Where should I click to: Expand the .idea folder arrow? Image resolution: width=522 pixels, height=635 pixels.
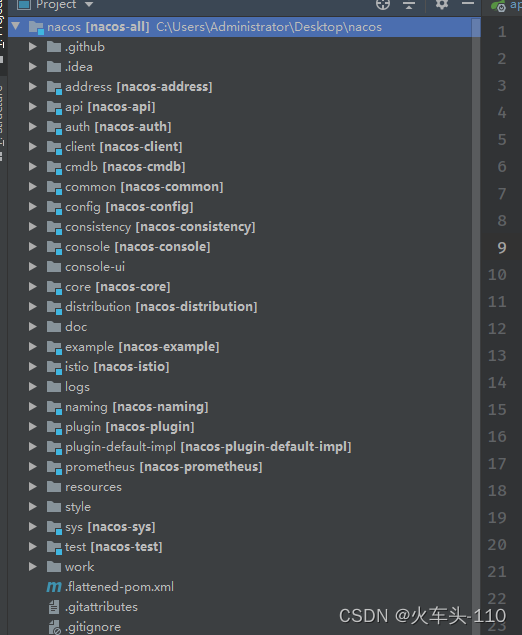[x=33, y=67]
